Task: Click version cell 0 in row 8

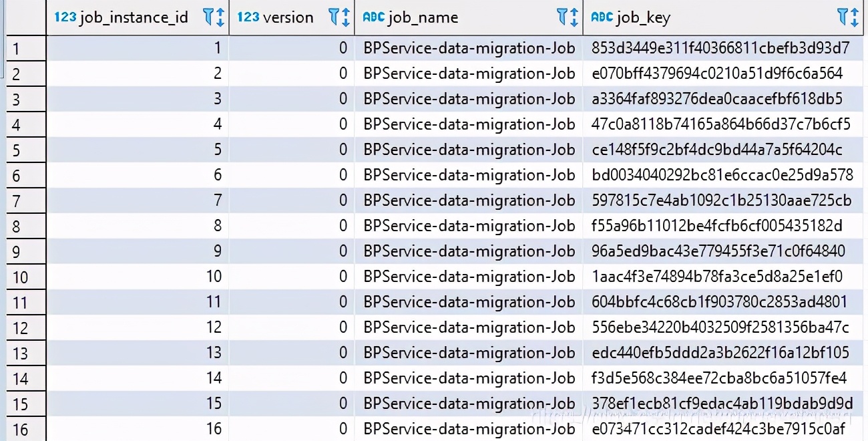Action: (x=292, y=226)
